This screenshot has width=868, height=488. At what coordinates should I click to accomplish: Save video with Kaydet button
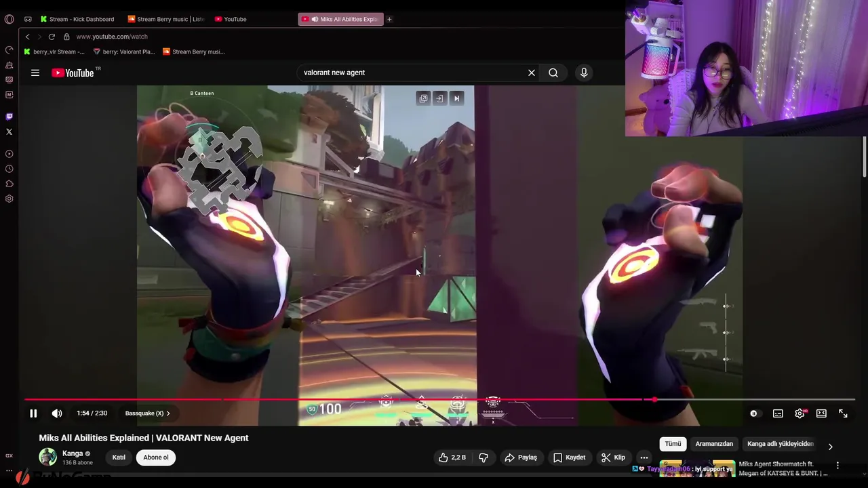point(569,457)
